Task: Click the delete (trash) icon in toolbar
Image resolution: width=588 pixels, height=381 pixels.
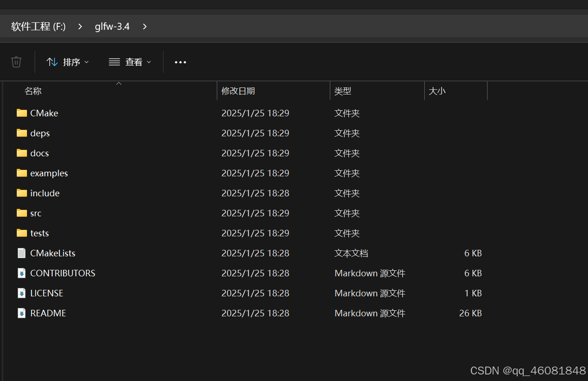Action: click(16, 61)
